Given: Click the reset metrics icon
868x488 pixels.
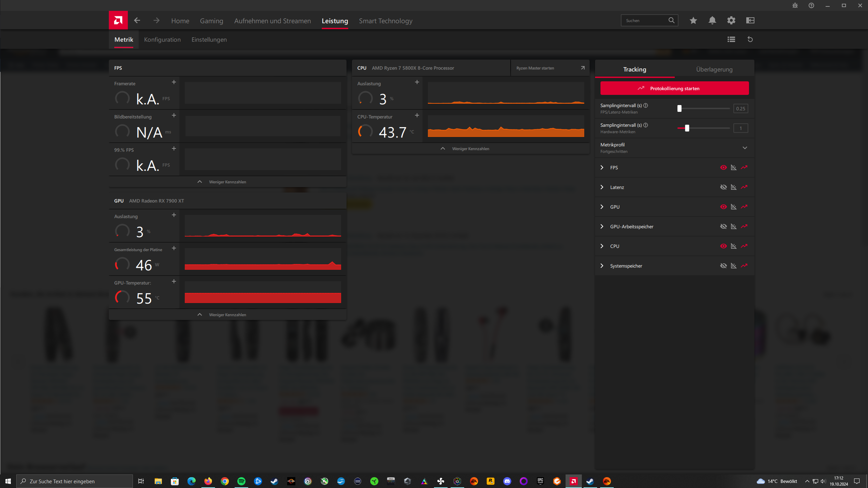Looking at the screenshot, I should [x=750, y=39].
